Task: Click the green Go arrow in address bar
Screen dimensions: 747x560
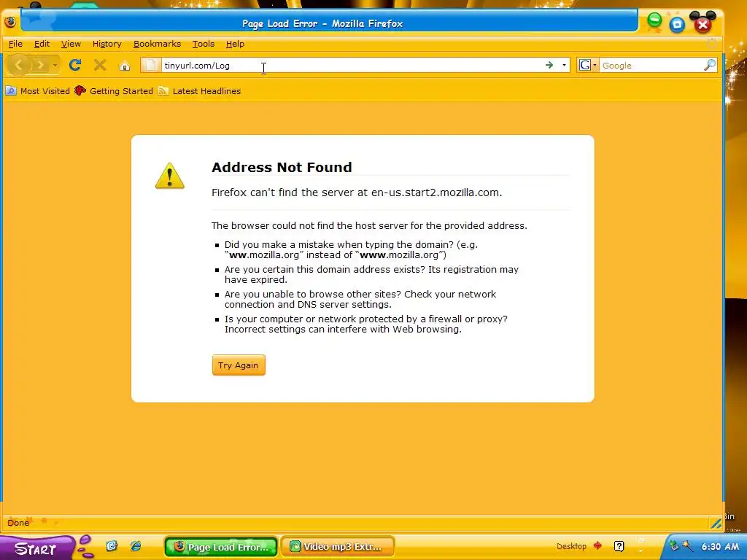Action: [x=549, y=65]
